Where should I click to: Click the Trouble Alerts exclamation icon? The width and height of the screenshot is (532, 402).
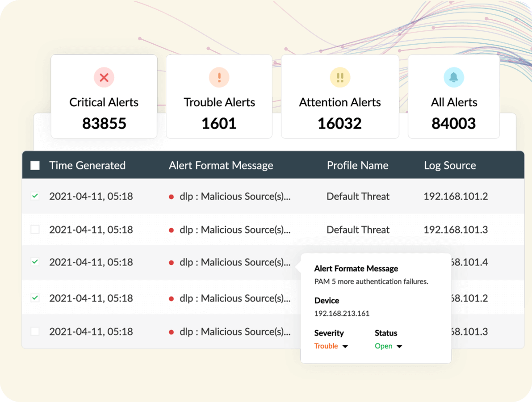point(219,77)
